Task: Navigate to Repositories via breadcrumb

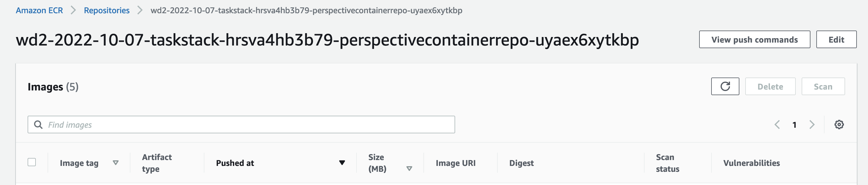Action: click(107, 10)
